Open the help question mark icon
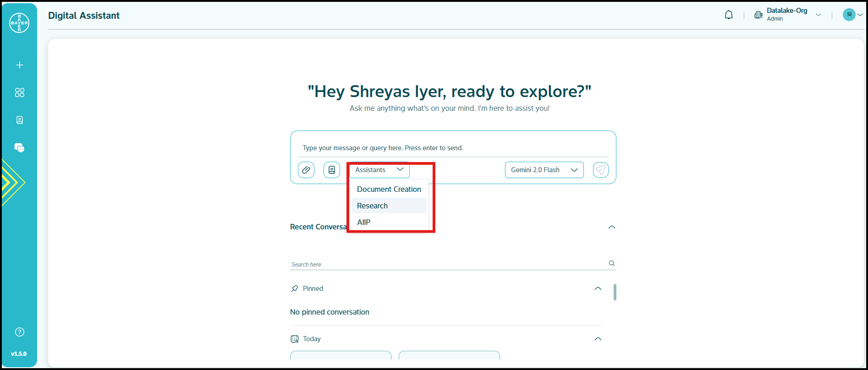Image resolution: width=868 pixels, height=370 pixels. coord(20,332)
